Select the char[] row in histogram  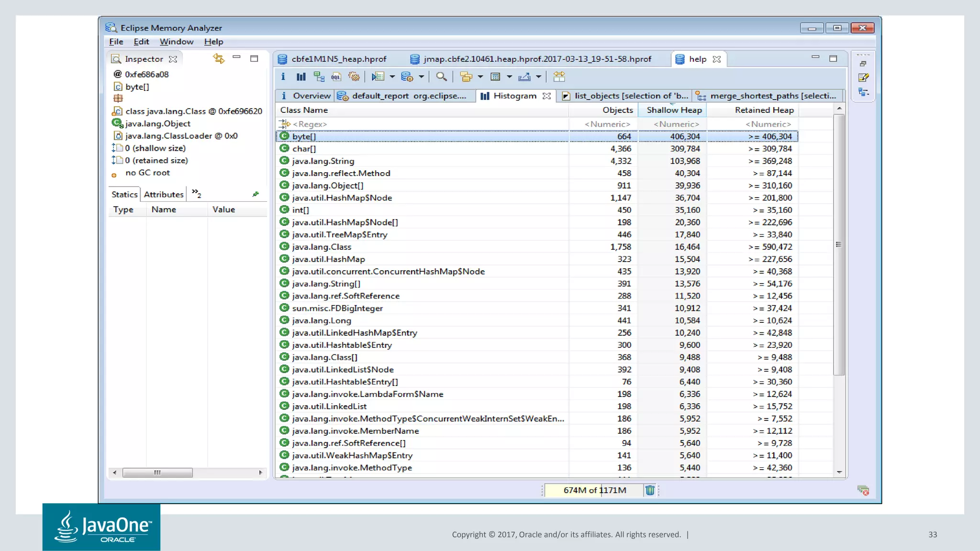click(537, 149)
